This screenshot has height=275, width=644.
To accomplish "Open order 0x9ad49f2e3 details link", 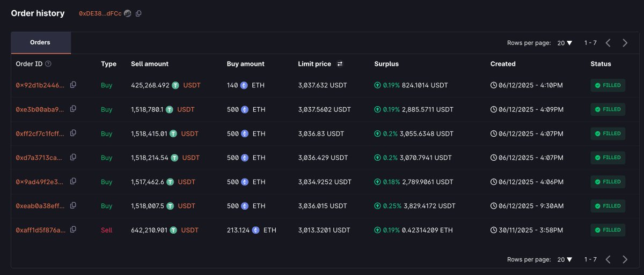I will pos(40,182).
